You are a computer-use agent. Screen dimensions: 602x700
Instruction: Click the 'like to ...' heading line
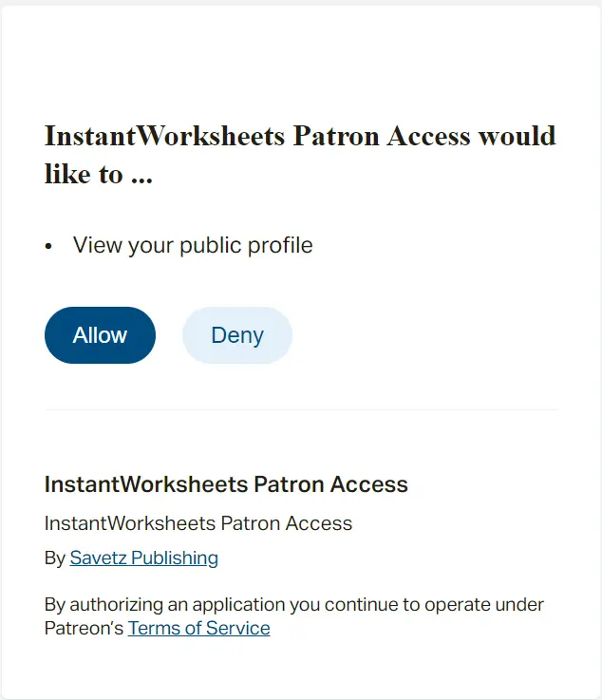pos(99,174)
